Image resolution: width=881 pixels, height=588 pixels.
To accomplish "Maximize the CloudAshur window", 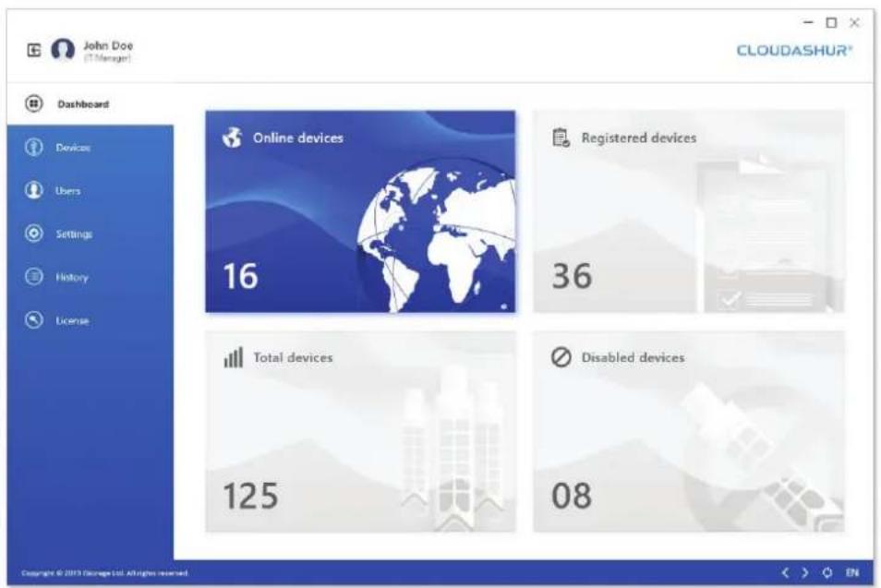I will pyautogui.click(x=831, y=22).
